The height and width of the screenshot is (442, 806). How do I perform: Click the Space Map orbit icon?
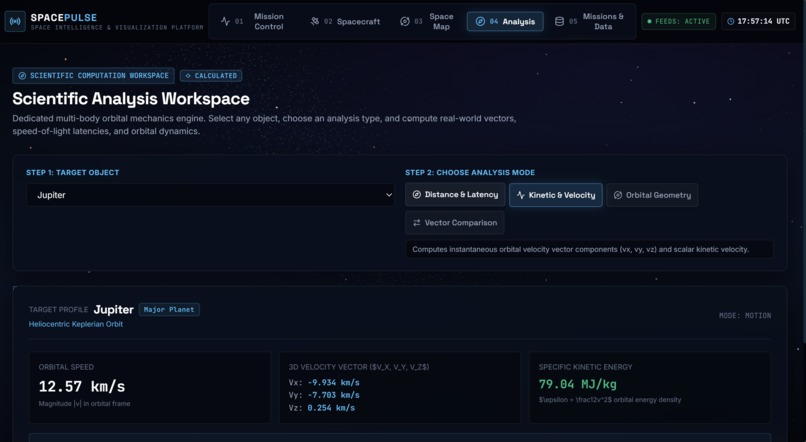[x=405, y=22]
